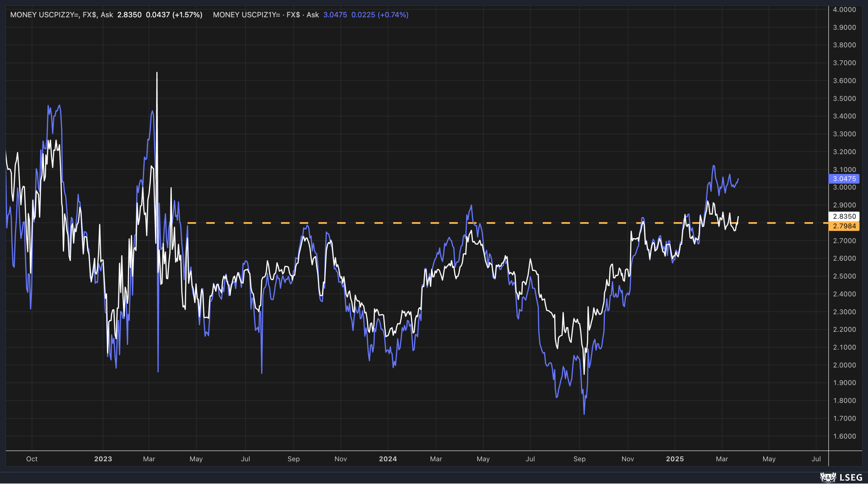Click the 4.0000 price axis label
Viewport: 868px width, 484px height.
[x=844, y=9]
